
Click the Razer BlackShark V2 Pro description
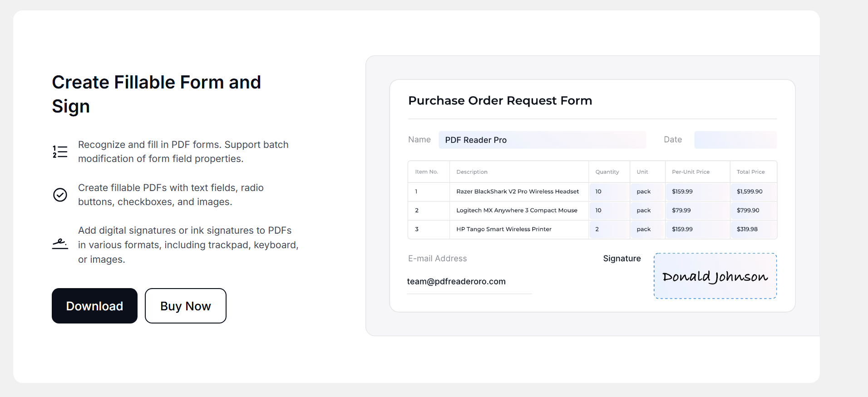click(x=518, y=191)
